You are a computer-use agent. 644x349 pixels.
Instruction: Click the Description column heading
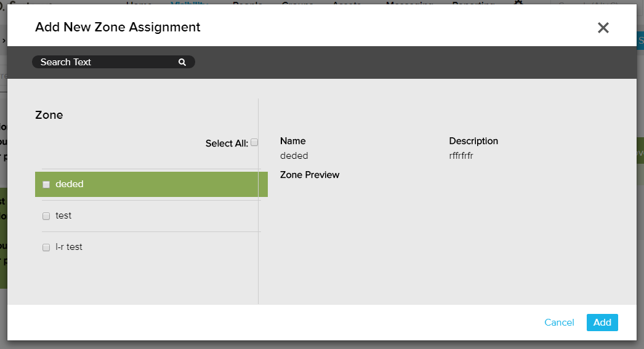coord(473,141)
